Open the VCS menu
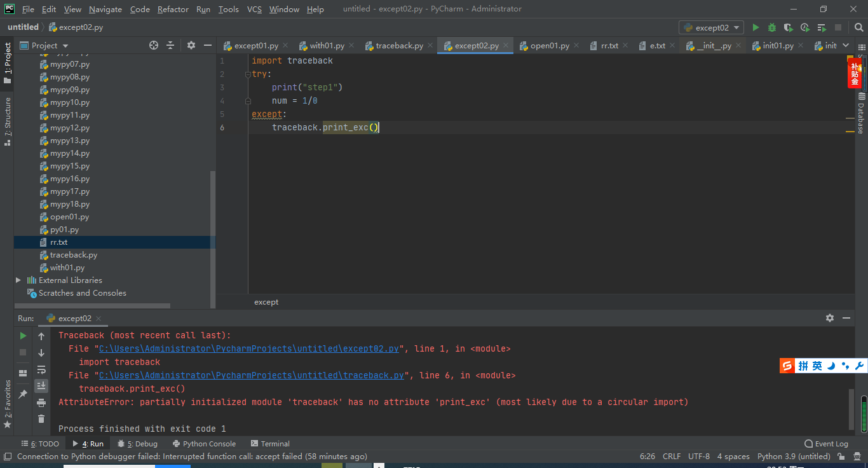 [x=254, y=9]
